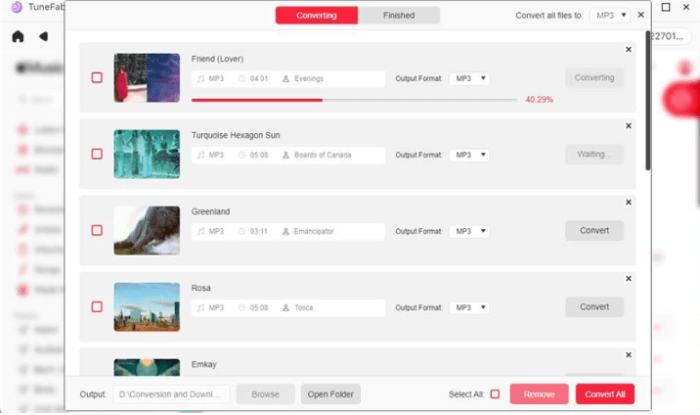
Task: Close the conversion dialog with top X
Action: tap(641, 15)
